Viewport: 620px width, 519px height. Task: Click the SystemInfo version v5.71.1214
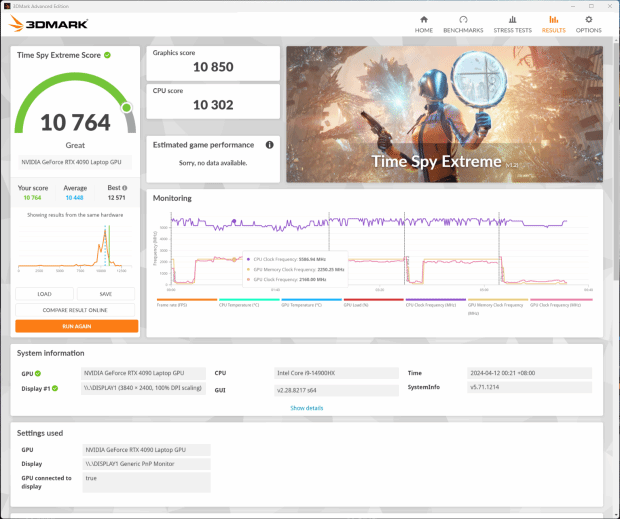(529, 387)
